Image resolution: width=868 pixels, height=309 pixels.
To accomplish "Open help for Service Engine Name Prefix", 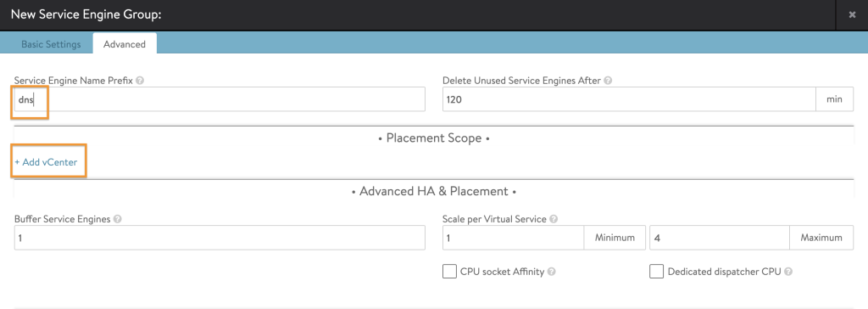I will click(140, 81).
